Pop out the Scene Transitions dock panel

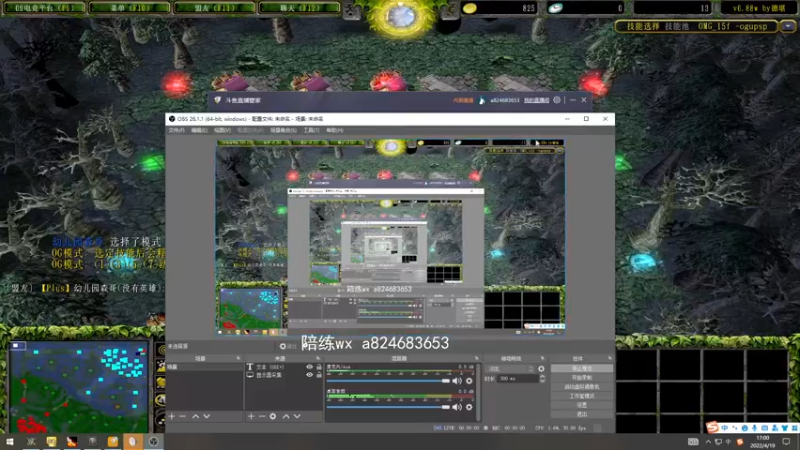coord(542,358)
